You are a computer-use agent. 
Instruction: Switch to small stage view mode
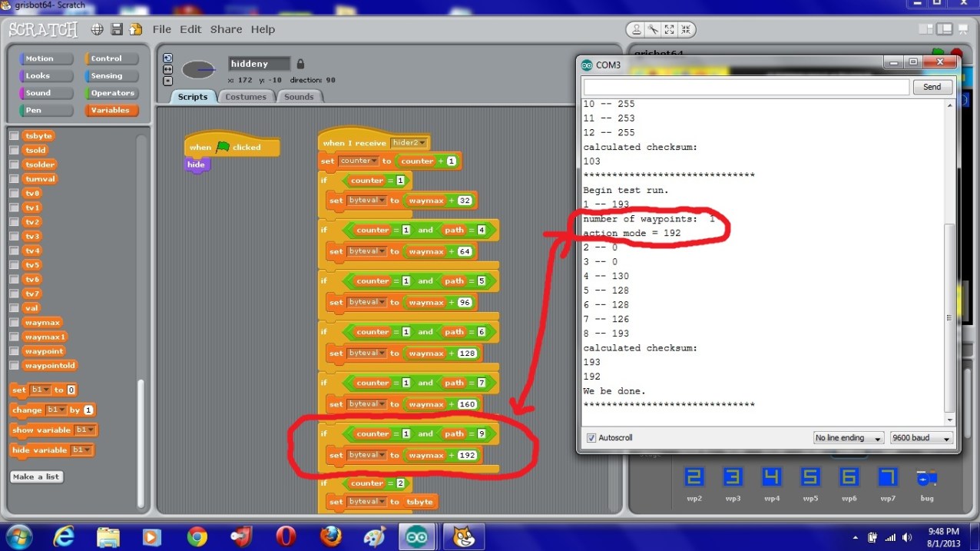pyautogui.click(x=928, y=29)
